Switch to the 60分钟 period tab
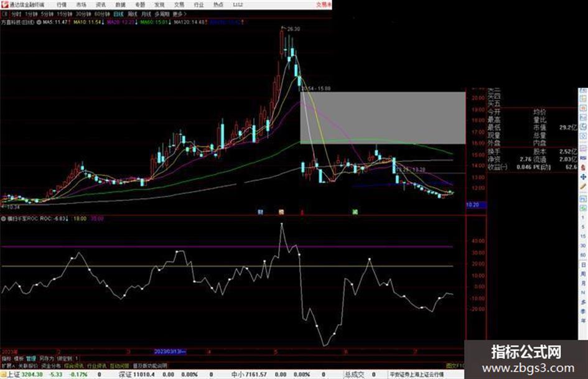The height and width of the screenshot is (379, 588). tap(102, 14)
